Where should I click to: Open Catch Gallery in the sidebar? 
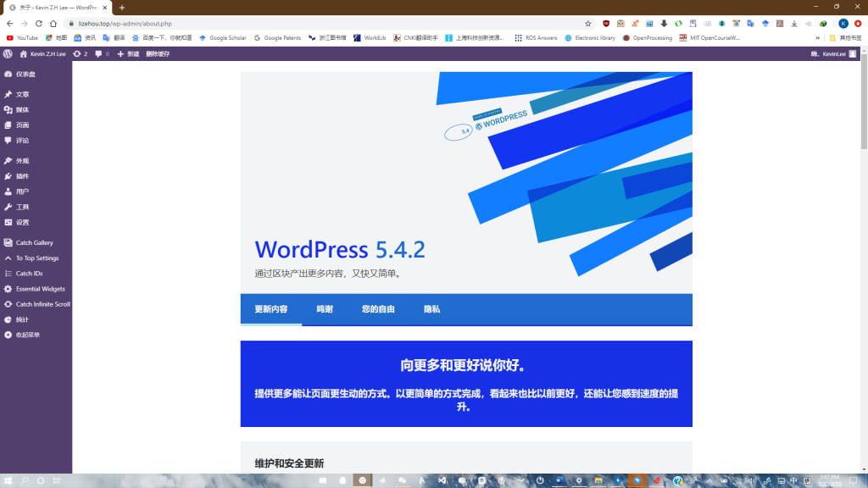(x=36, y=243)
